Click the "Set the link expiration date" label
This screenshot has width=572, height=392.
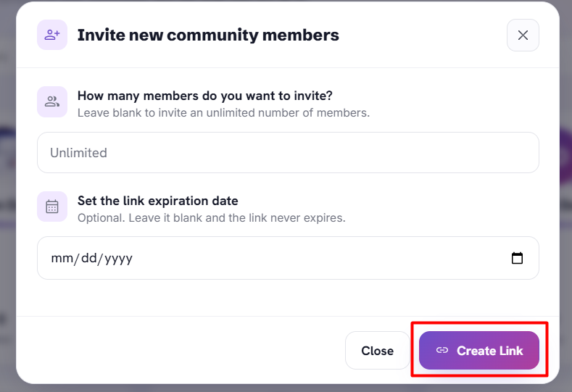[x=158, y=201]
